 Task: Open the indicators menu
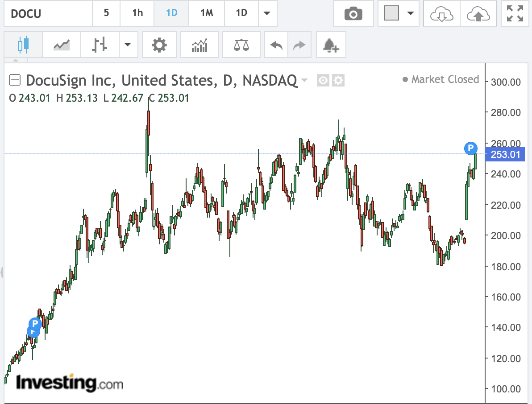coord(199,45)
